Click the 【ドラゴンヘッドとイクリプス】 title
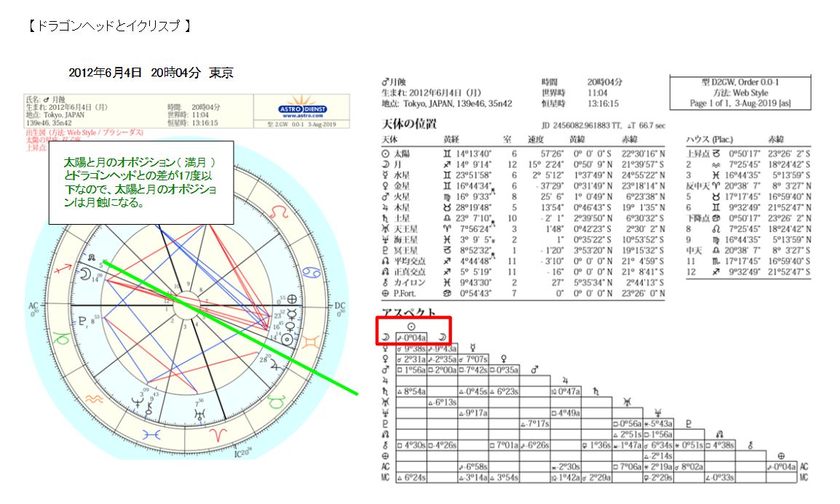 coord(108,25)
